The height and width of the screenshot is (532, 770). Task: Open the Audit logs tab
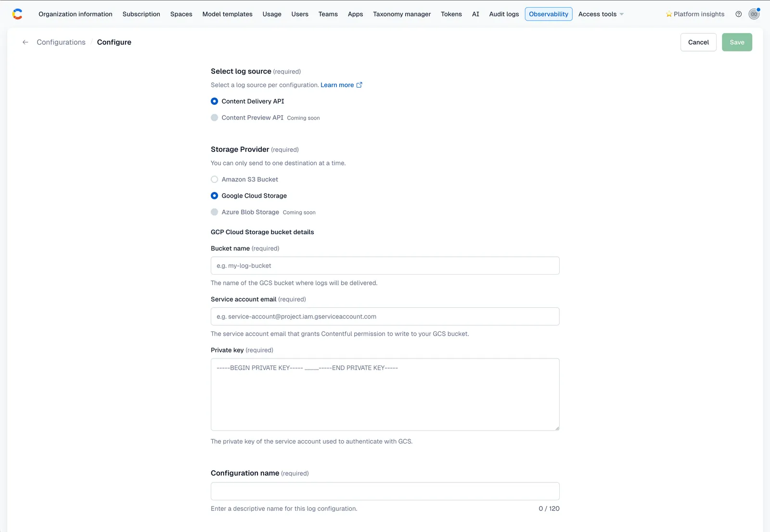pos(504,14)
